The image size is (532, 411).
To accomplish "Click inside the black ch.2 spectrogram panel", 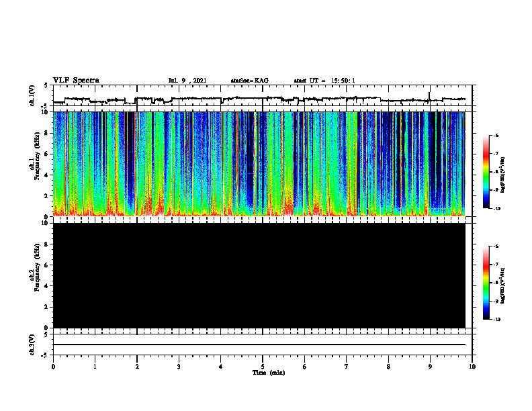I will point(259,275).
